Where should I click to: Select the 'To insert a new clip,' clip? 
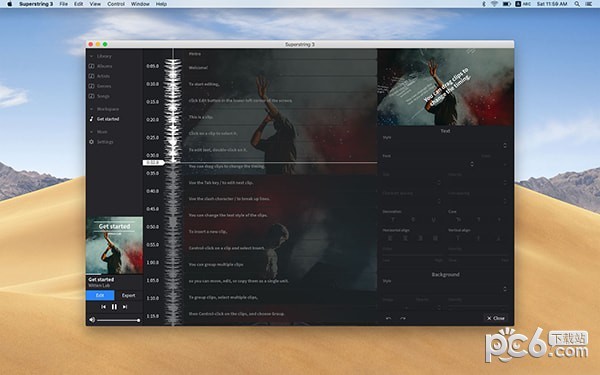pos(208,232)
